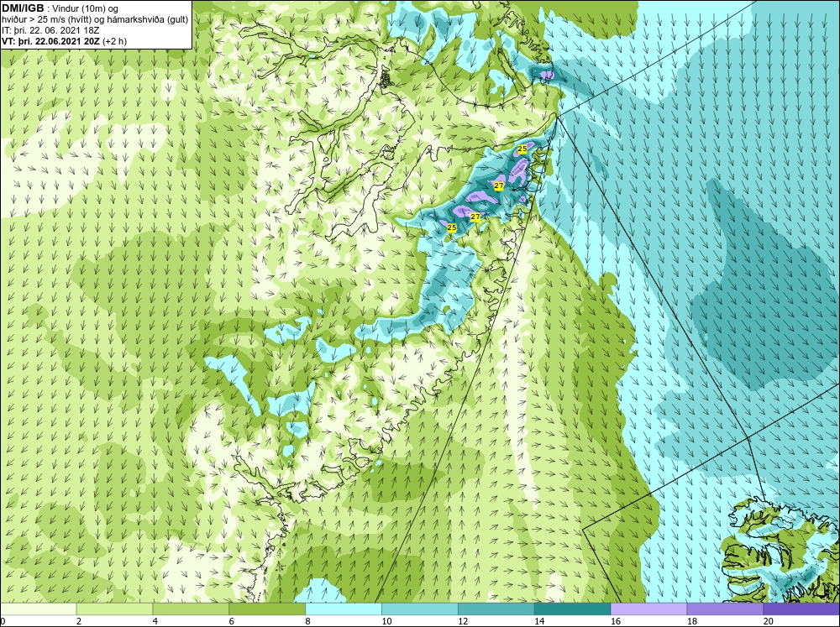The image size is (840, 627).
Task: Click the legend tick label 10
Action: coord(386,621)
